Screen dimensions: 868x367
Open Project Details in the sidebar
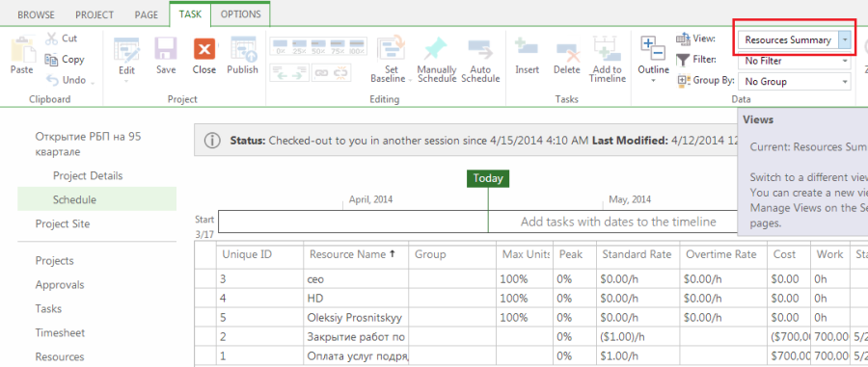[88, 175]
